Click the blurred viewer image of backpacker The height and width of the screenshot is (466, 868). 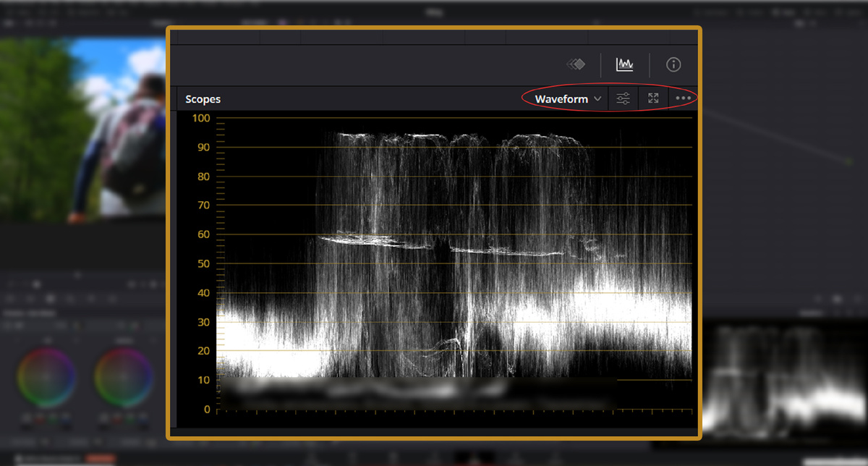83,129
